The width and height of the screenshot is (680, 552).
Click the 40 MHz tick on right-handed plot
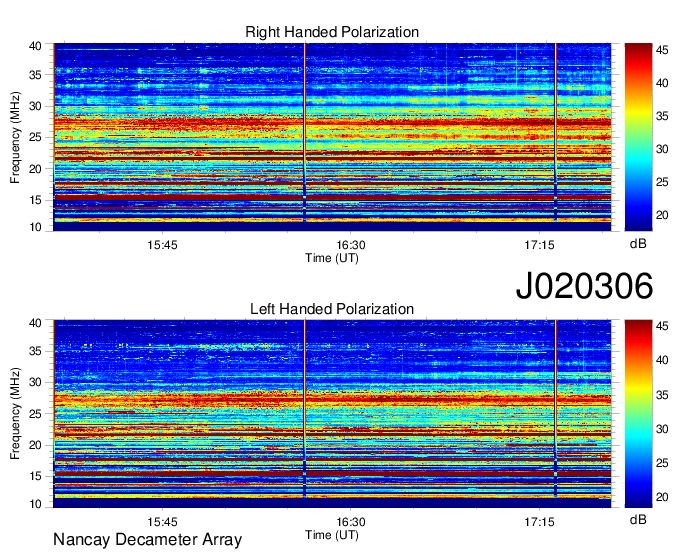click(x=36, y=46)
